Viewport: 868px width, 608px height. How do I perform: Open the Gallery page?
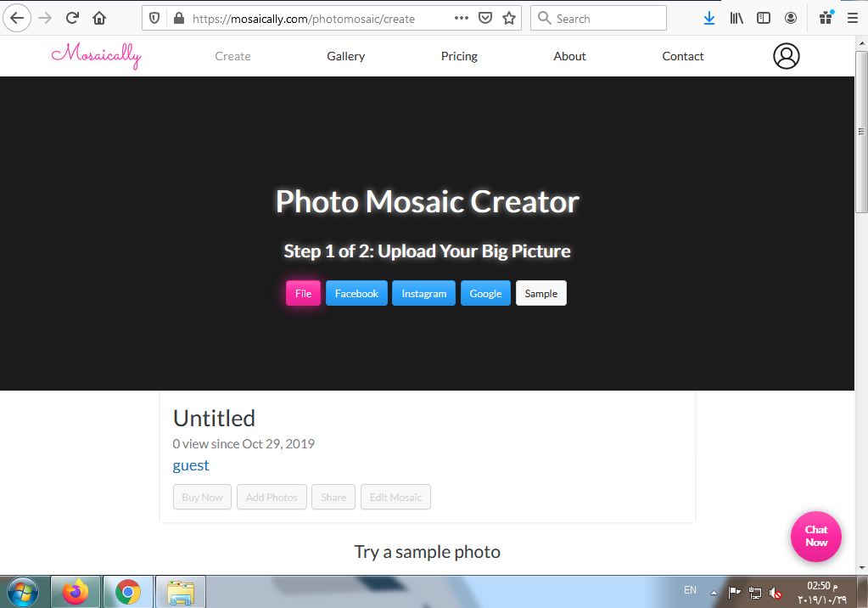pyautogui.click(x=345, y=56)
